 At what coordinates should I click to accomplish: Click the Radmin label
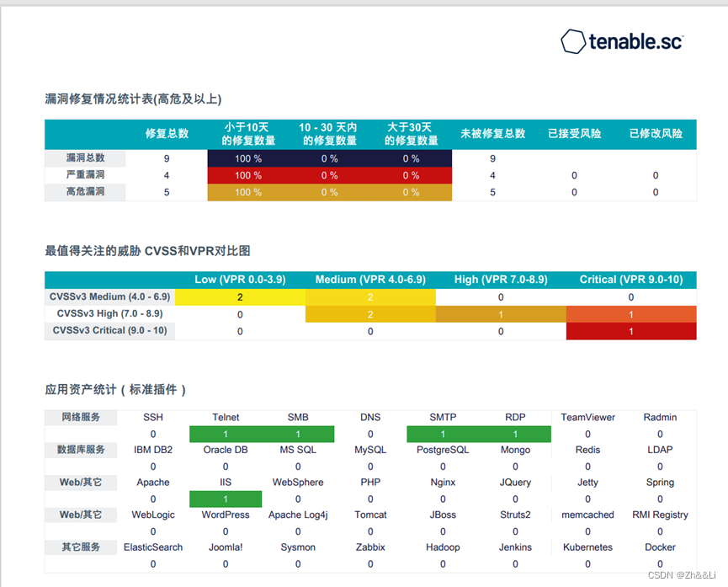660,418
